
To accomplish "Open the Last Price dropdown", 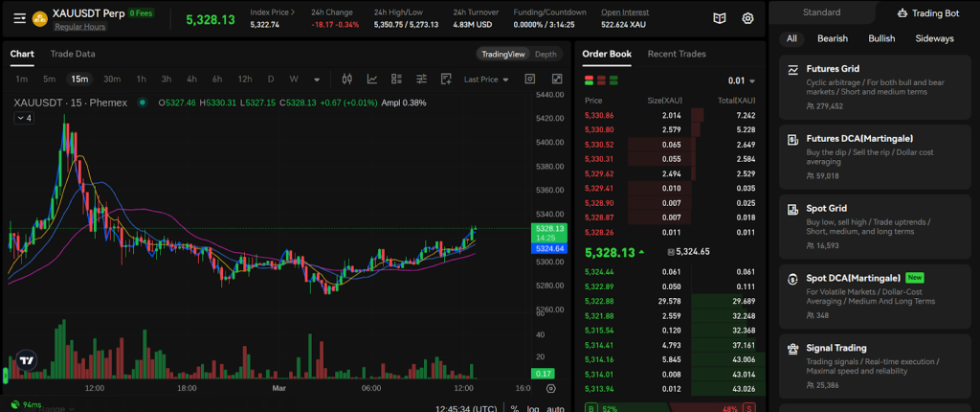I will [484, 79].
